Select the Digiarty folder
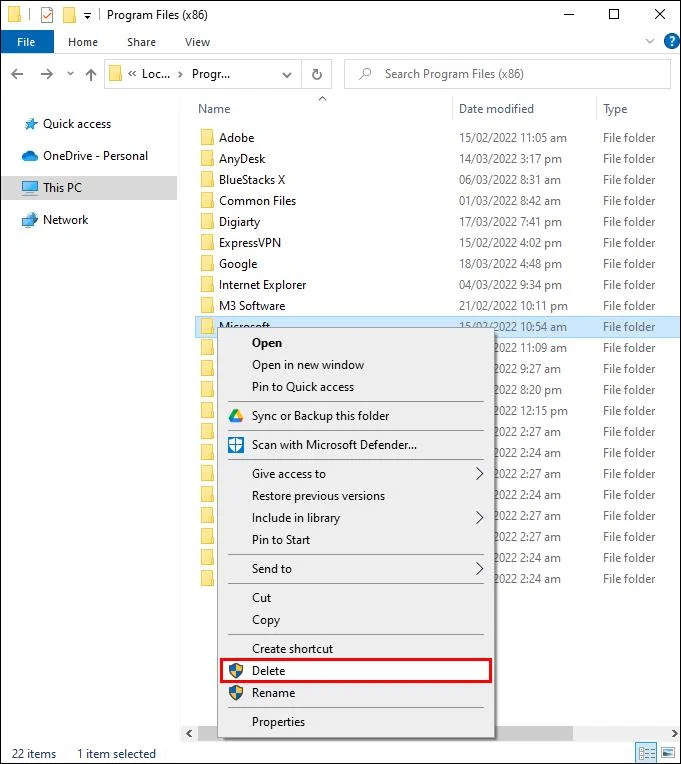This screenshot has width=681, height=764. (239, 222)
